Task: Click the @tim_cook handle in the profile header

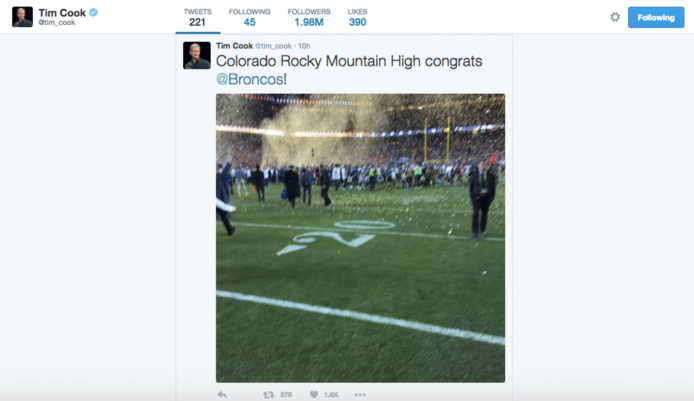Action: (x=56, y=22)
